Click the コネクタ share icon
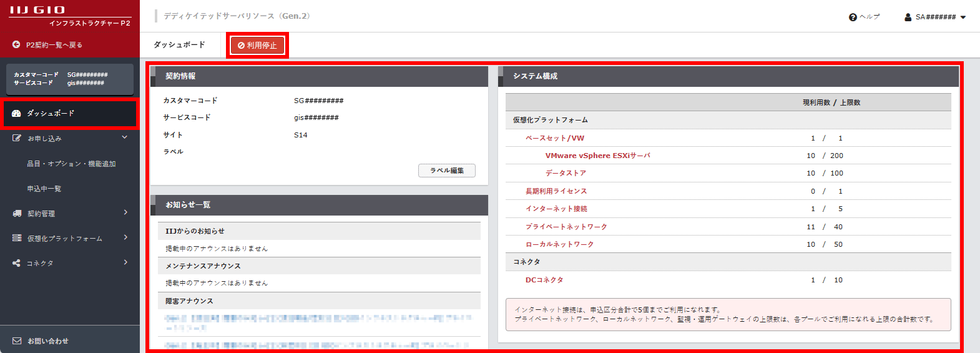This screenshot has height=353, width=980. [x=16, y=263]
